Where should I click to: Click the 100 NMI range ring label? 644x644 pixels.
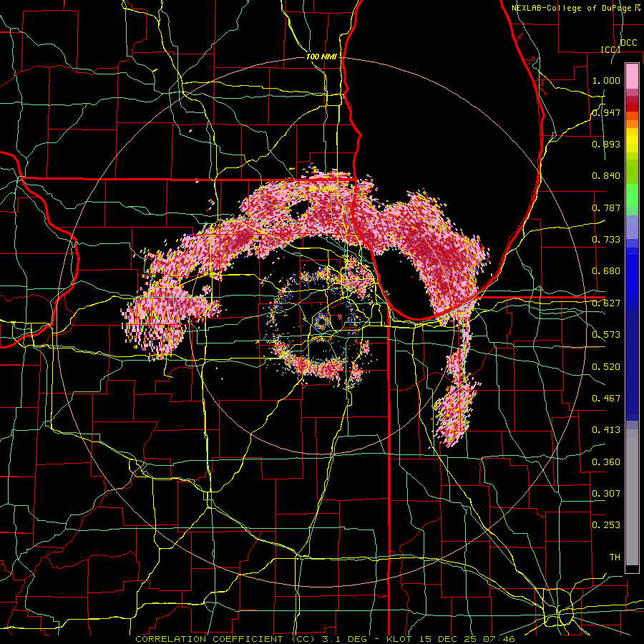[x=321, y=57]
